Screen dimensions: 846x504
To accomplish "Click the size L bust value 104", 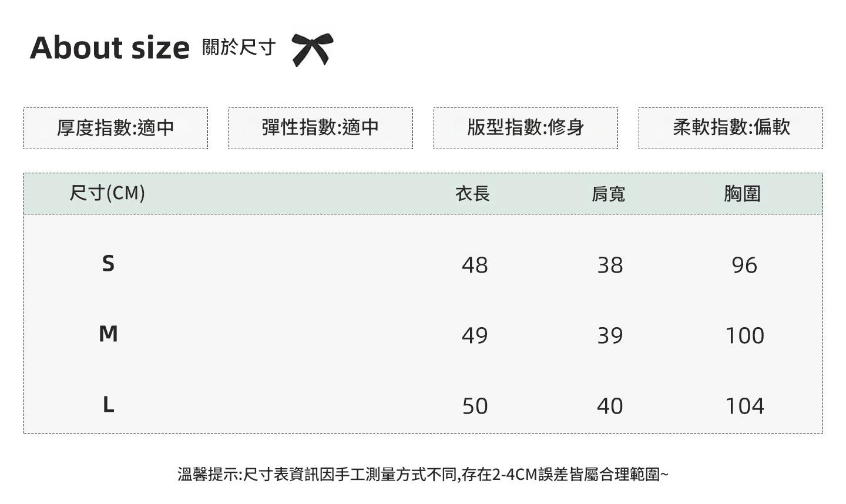I will 744,406.
